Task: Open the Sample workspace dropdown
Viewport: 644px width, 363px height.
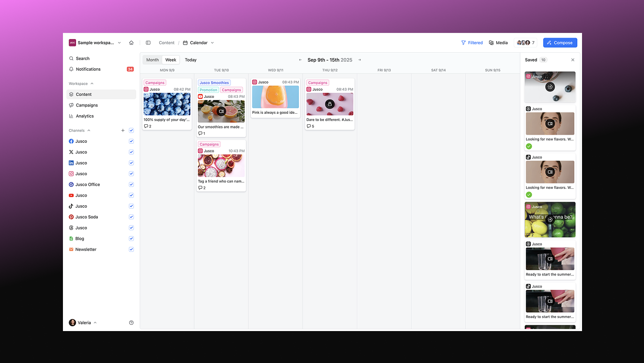Action: pos(95,43)
